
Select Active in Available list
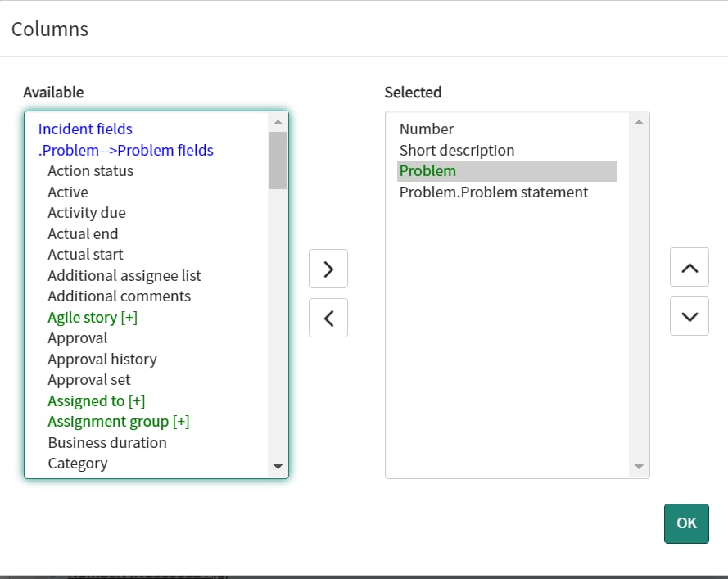(x=67, y=192)
